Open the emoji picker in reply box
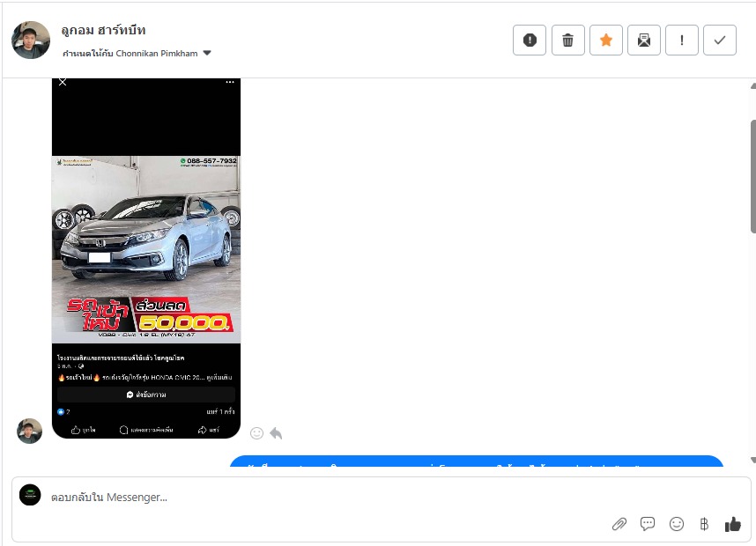The height and width of the screenshot is (546, 756). click(x=677, y=524)
